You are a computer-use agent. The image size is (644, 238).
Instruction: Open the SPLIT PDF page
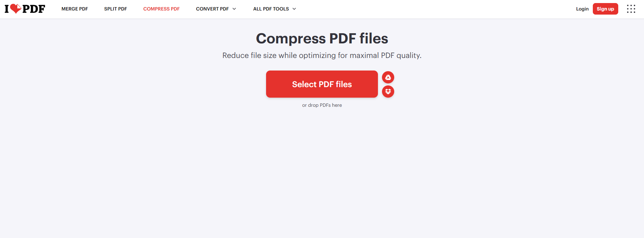point(116,9)
